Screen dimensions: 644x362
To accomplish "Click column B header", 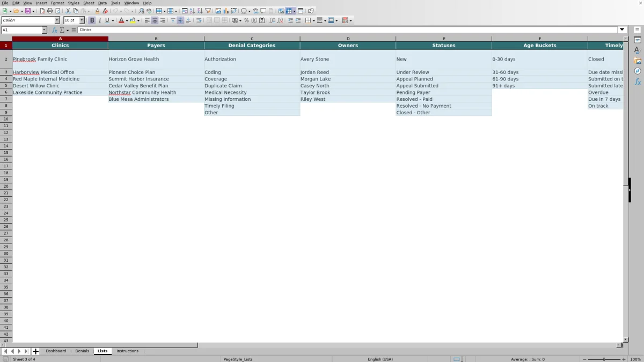I will click(x=156, y=39).
